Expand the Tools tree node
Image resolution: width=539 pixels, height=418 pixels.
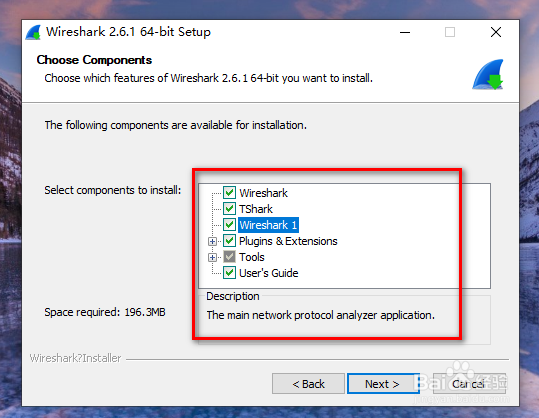pyautogui.click(x=212, y=257)
